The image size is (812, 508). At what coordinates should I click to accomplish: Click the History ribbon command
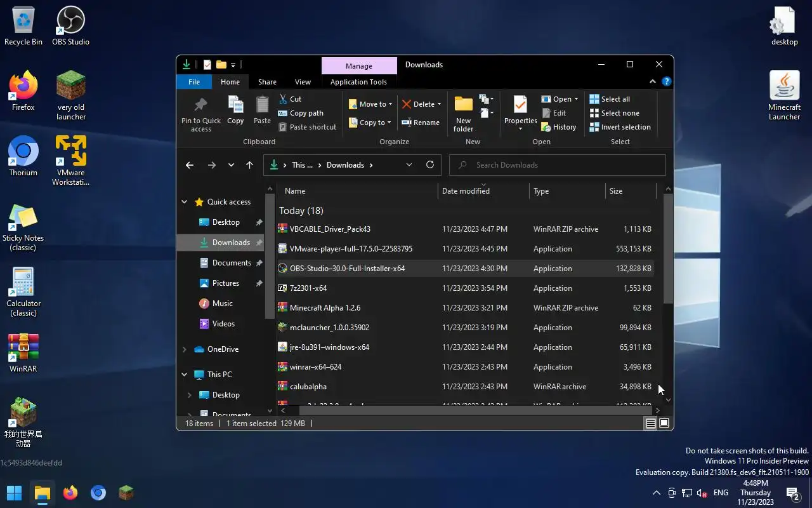559,127
